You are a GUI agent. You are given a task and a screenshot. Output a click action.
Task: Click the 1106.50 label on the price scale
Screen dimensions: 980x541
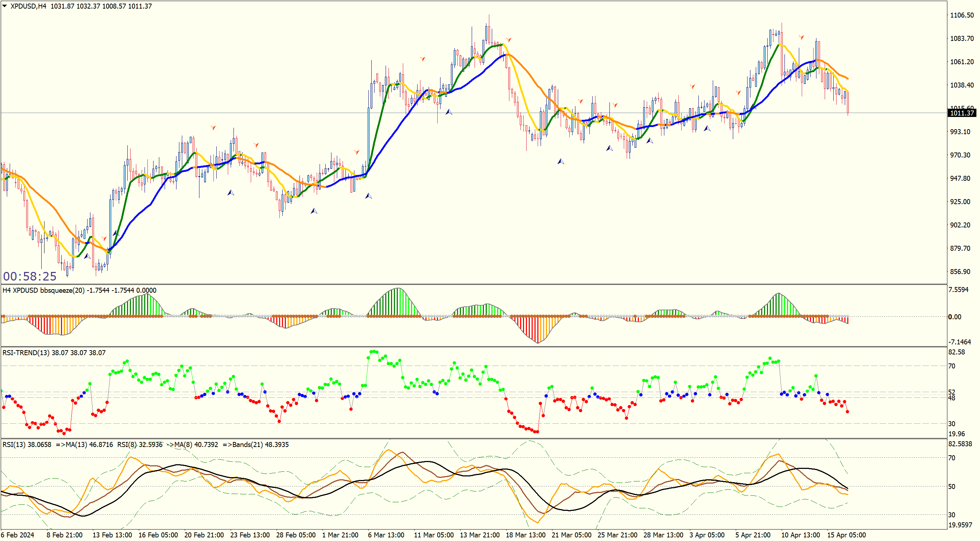[962, 15]
